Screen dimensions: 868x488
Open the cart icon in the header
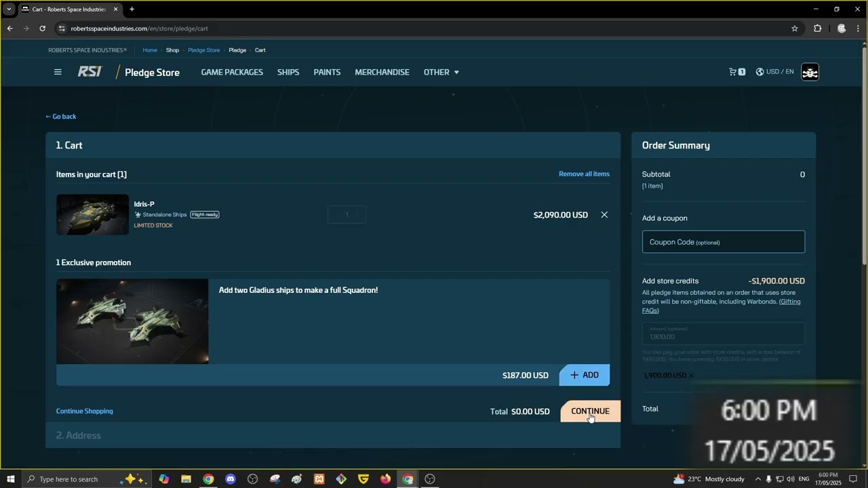737,72
